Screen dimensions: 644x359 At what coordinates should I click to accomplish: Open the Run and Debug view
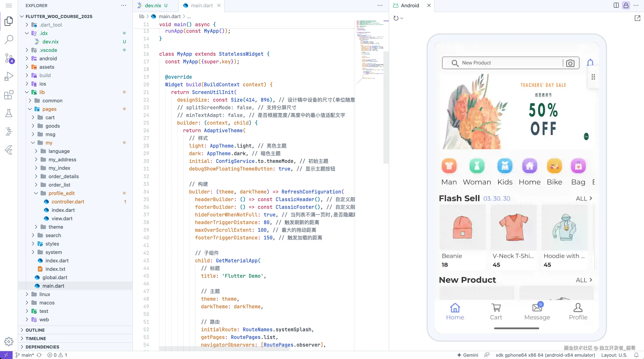(9, 76)
